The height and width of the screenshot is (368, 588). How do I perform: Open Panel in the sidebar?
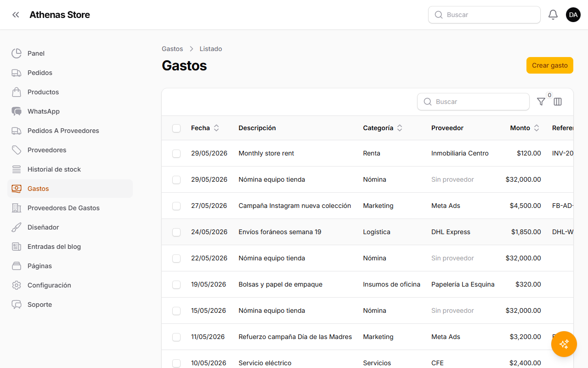tap(70, 53)
